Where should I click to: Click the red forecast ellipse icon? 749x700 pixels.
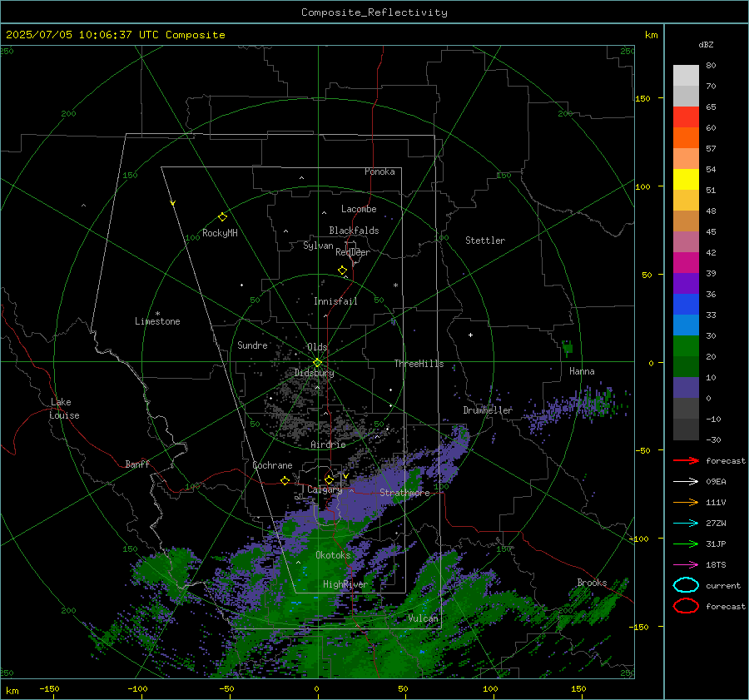pyautogui.click(x=686, y=606)
